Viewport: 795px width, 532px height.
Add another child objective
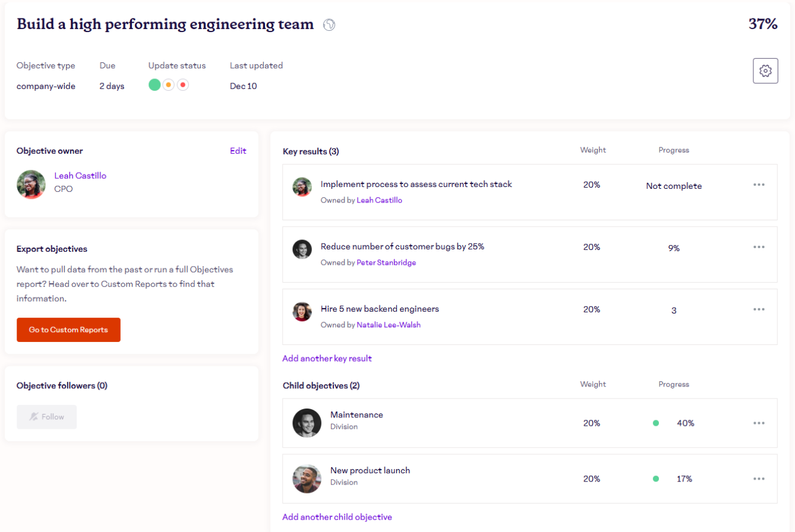(337, 517)
